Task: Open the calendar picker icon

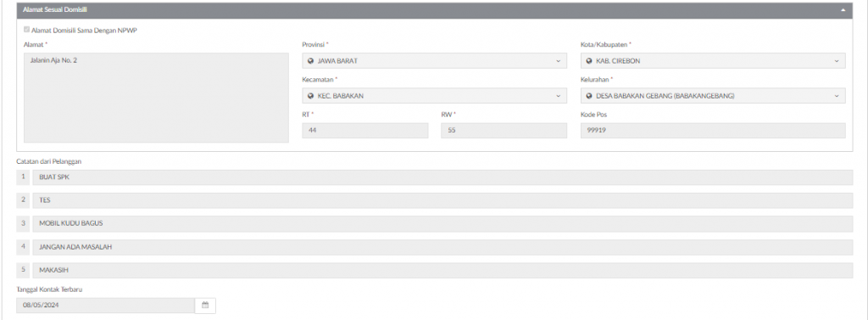Action: 205,306
